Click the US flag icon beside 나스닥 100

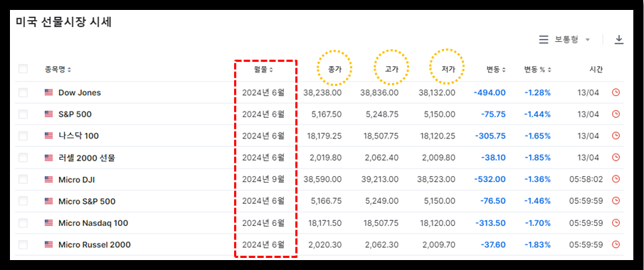coord(49,136)
